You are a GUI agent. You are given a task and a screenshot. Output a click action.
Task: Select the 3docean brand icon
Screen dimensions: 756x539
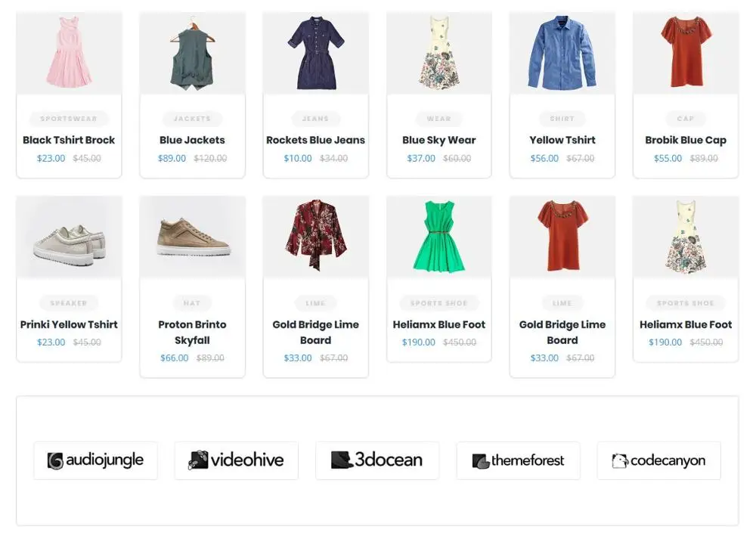[339, 459]
